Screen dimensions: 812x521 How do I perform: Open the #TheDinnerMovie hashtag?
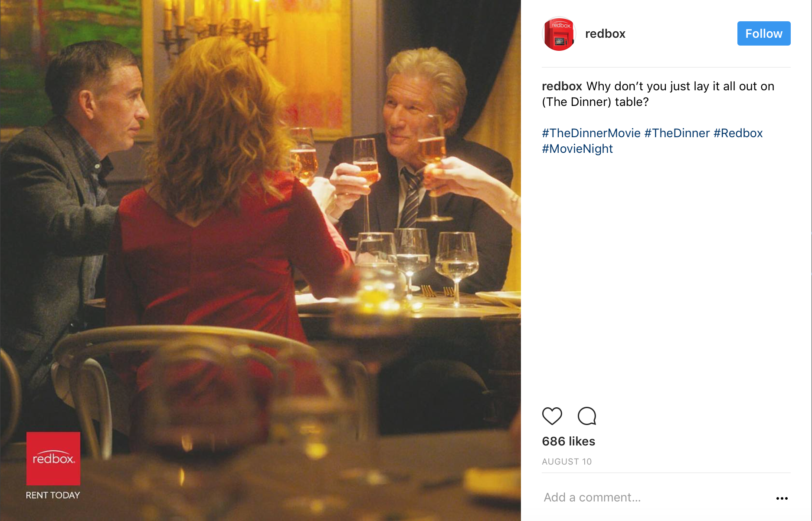pyautogui.click(x=591, y=133)
